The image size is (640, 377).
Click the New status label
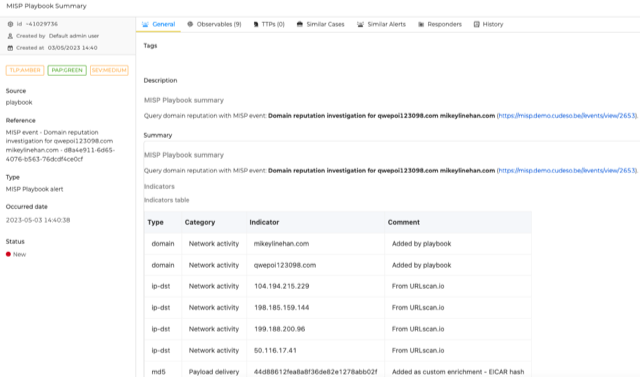19,254
